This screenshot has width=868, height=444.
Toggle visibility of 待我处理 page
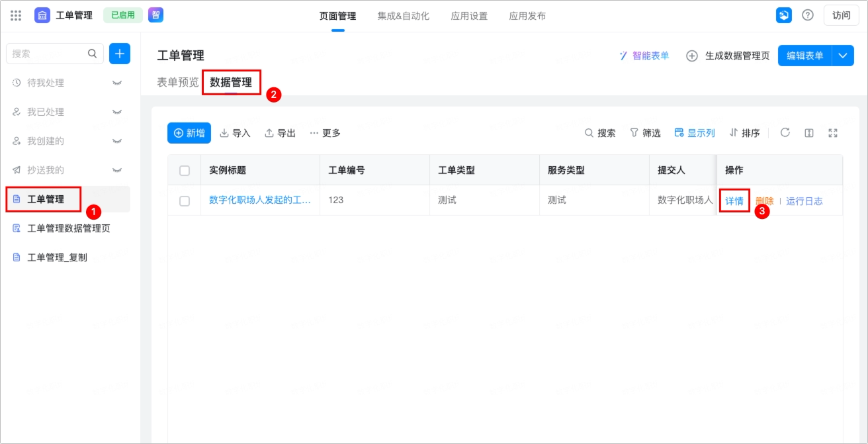coord(117,83)
